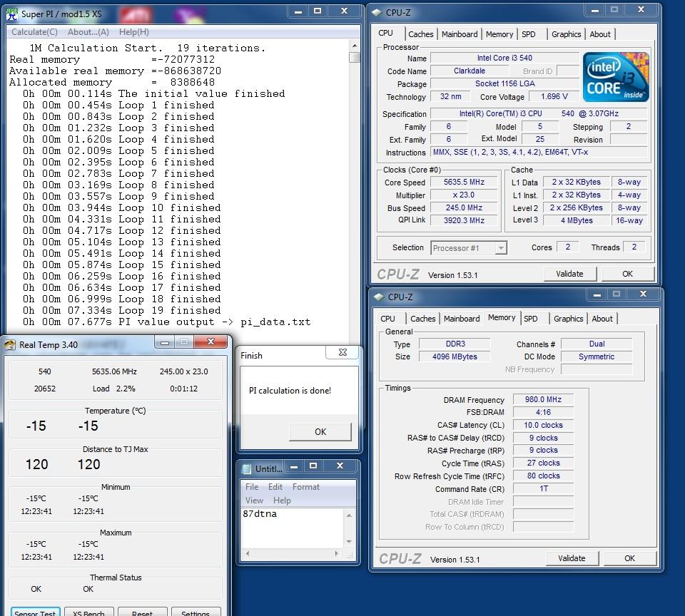
Task: Open Notepad Format menu
Action: pos(306,487)
